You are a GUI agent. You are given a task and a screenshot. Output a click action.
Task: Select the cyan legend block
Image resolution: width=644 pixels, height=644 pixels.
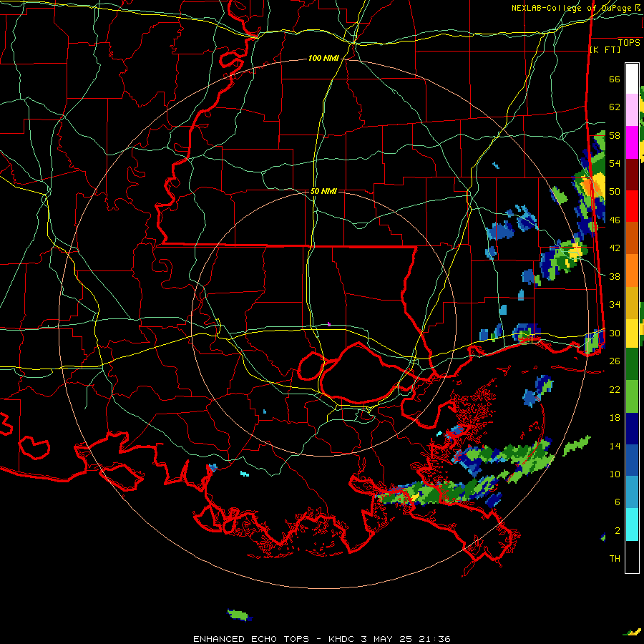632,525
